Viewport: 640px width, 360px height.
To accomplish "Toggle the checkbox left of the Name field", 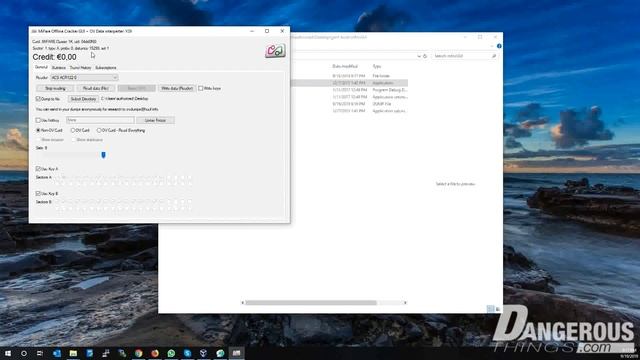I will (x=38, y=120).
